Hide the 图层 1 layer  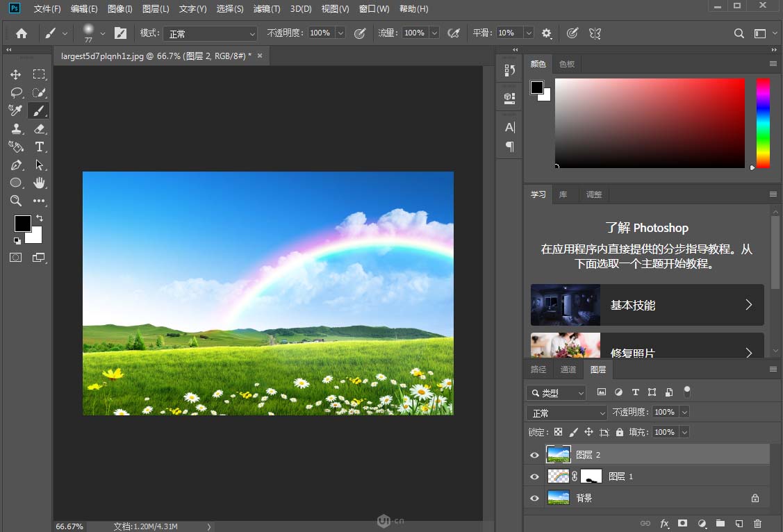tap(534, 476)
